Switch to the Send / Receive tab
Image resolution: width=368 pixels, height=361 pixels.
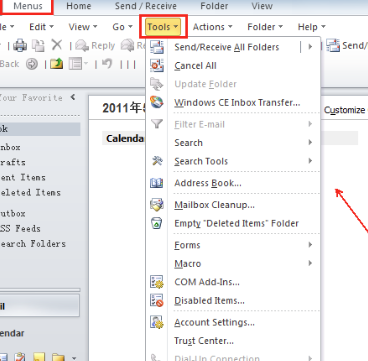[146, 6]
